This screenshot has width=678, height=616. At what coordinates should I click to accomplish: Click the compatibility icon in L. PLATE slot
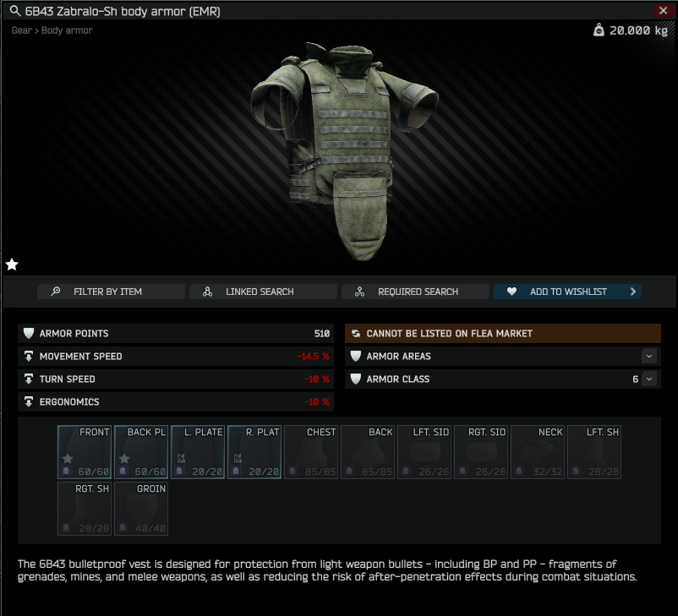181,458
